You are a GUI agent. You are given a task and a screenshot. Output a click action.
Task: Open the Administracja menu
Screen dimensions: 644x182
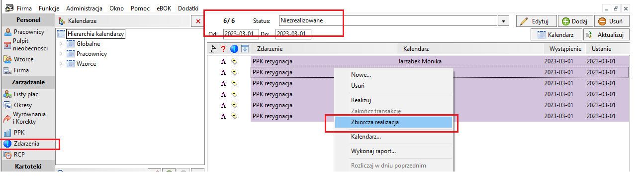pos(84,8)
